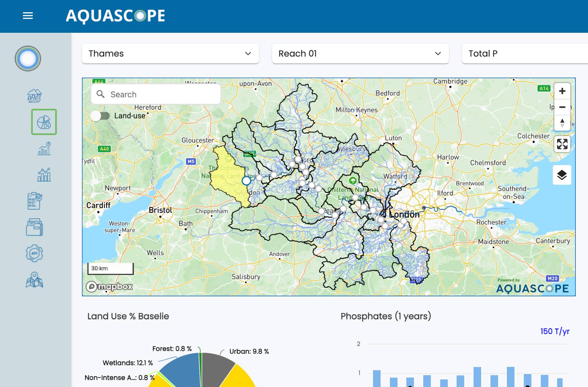Click the Salisbury label on map
The width and height of the screenshot is (588, 387).
pos(246,277)
